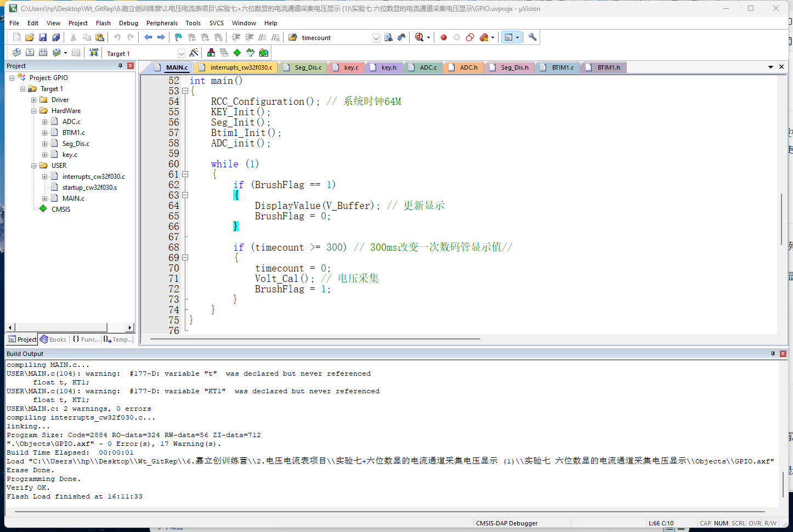
Task: Open the Project menu
Action: click(78, 23)
